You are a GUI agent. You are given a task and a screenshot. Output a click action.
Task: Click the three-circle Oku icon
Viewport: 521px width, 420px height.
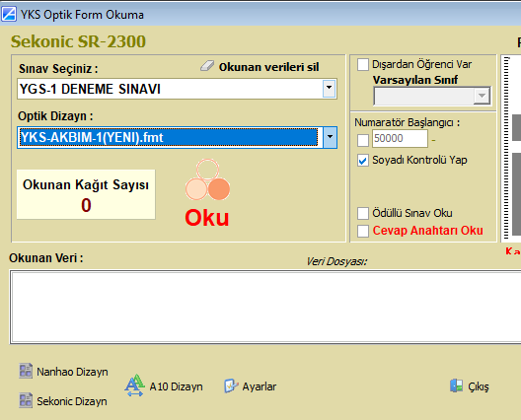pos(207,179)
